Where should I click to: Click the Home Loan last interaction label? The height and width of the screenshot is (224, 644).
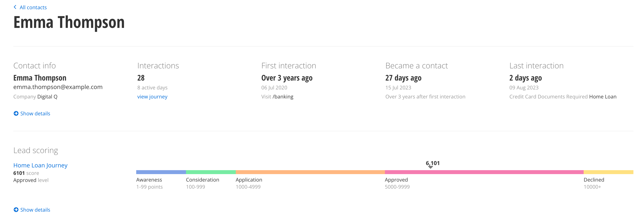(x=602, y=97)
